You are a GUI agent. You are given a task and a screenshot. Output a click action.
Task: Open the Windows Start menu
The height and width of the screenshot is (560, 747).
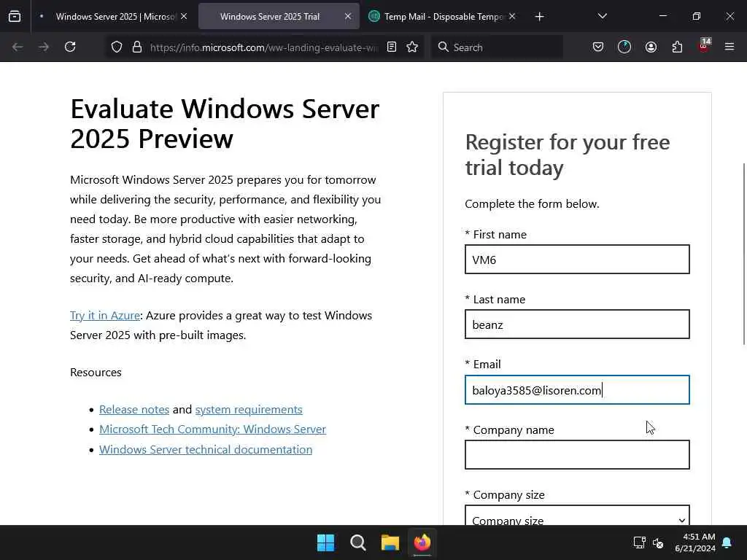(326, 542)
